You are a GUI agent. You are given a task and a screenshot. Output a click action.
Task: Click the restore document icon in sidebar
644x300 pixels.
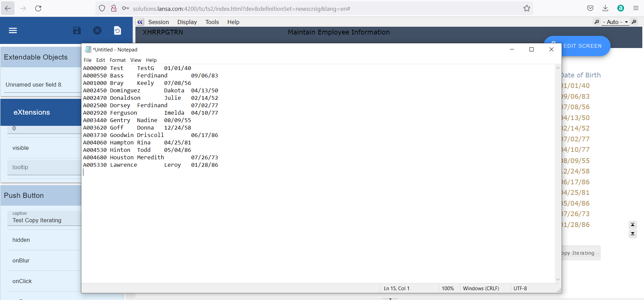pyautogui.click(x=118, y=30)
